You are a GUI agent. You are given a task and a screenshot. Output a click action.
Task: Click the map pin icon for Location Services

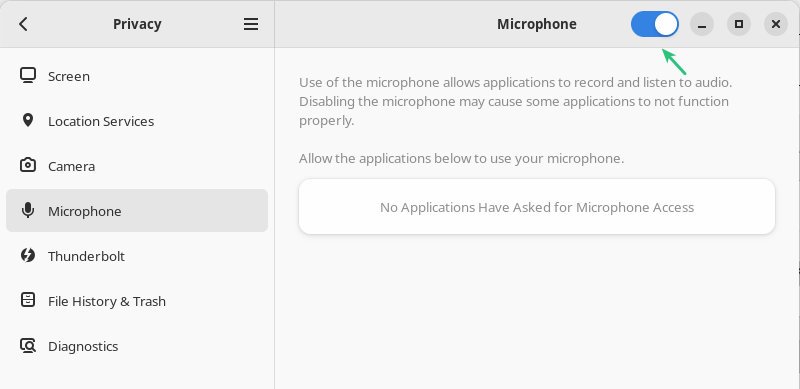pos(28,121)
